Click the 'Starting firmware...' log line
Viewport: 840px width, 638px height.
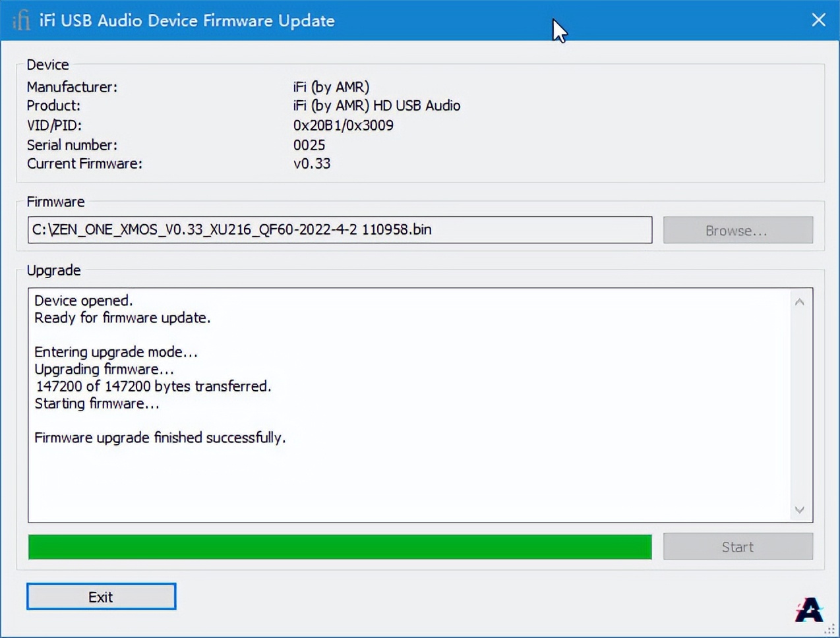click(x=97, y=403)
